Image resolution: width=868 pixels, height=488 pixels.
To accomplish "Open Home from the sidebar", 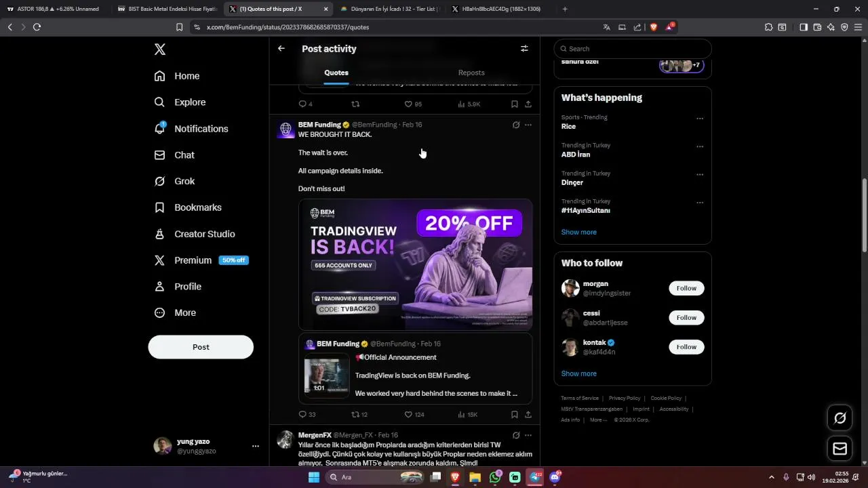I will coord(177,76).
